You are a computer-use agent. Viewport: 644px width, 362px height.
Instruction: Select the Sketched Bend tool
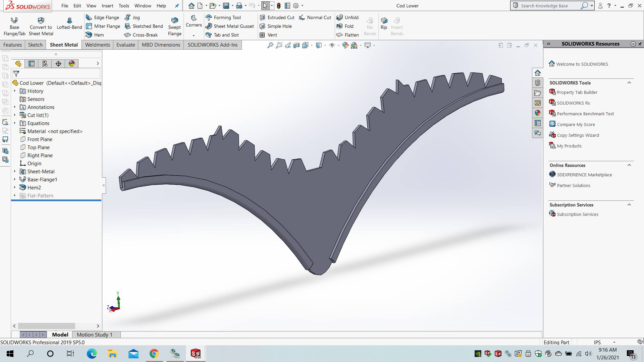point(144,26)
